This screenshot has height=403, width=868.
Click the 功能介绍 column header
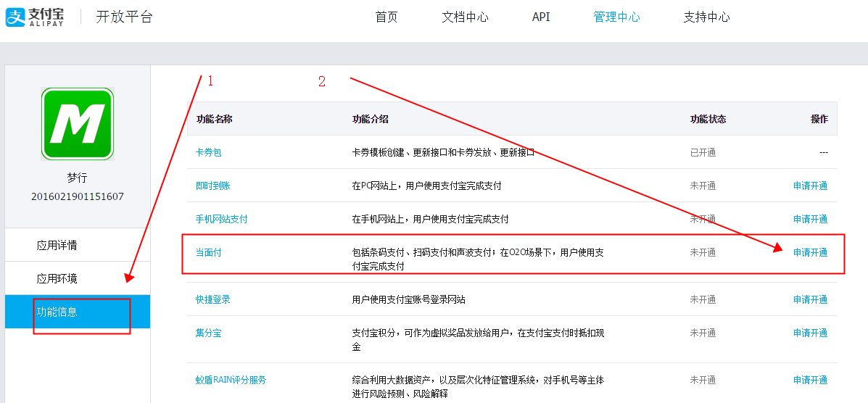click(x=371, y=119)
